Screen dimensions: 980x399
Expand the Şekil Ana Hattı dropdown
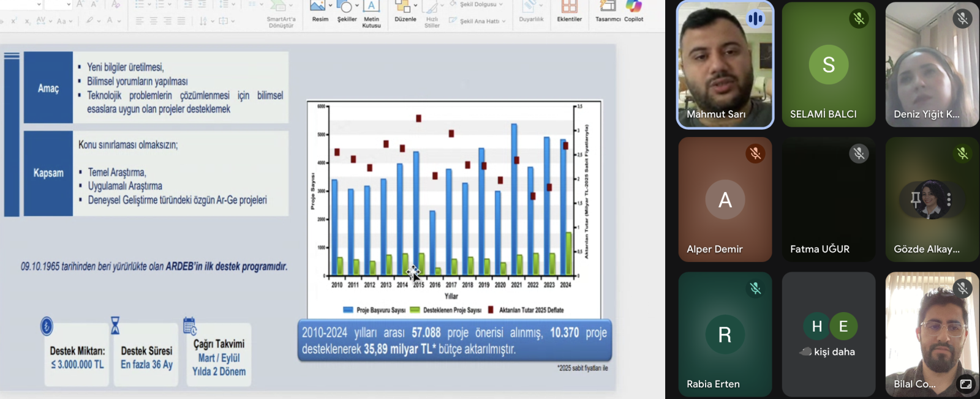coord(503,21)
